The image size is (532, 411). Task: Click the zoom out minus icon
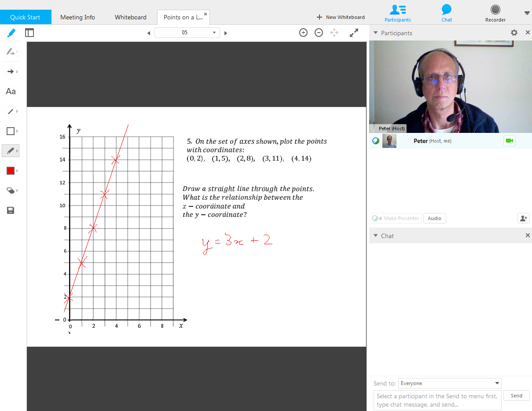pos(319,33)
